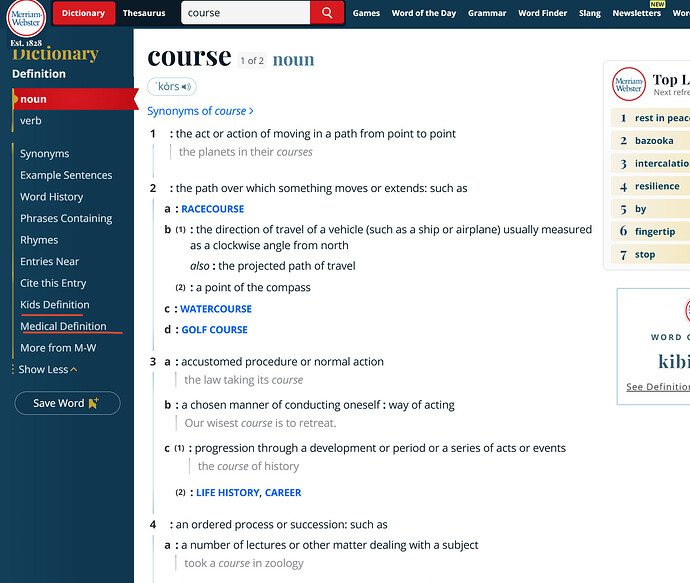Viewport: 690px width, 583px height.
Task: Click the Definition heading in sidebar
Action: tap(39, 73)
